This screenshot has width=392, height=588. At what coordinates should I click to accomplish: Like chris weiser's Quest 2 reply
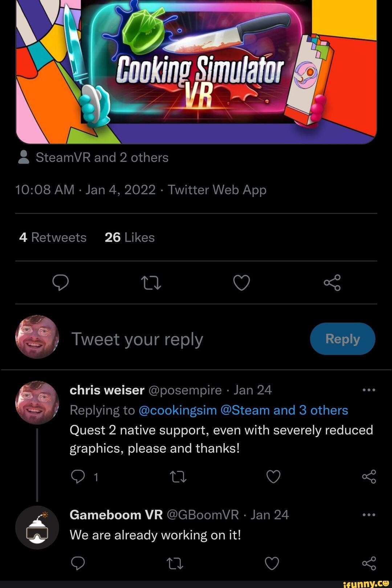tap(273, 477)
